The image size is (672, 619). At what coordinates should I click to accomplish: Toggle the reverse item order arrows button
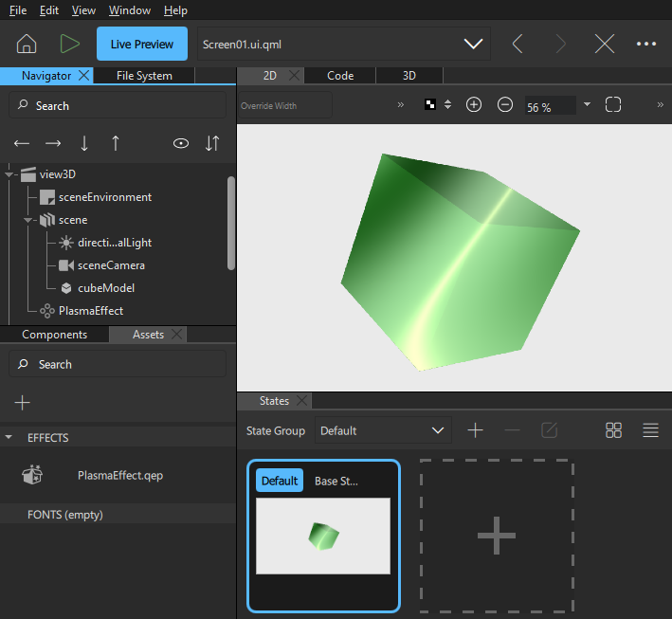(212, 143)
